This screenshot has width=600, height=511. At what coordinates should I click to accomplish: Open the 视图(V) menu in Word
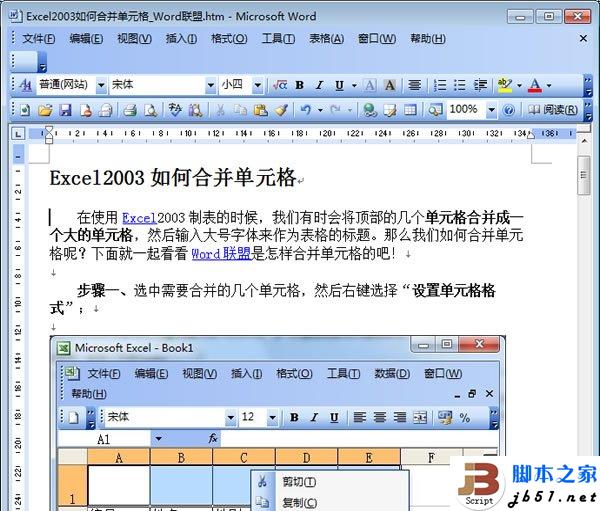134,39
